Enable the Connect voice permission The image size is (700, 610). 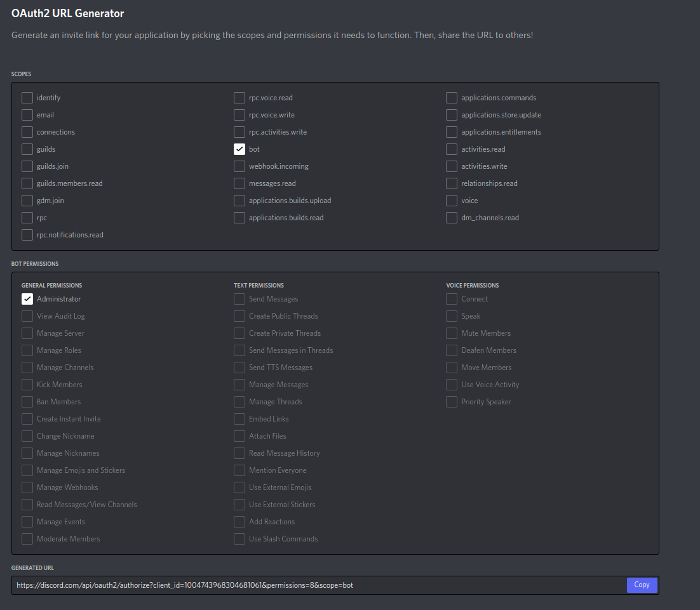tap(452, 299)
